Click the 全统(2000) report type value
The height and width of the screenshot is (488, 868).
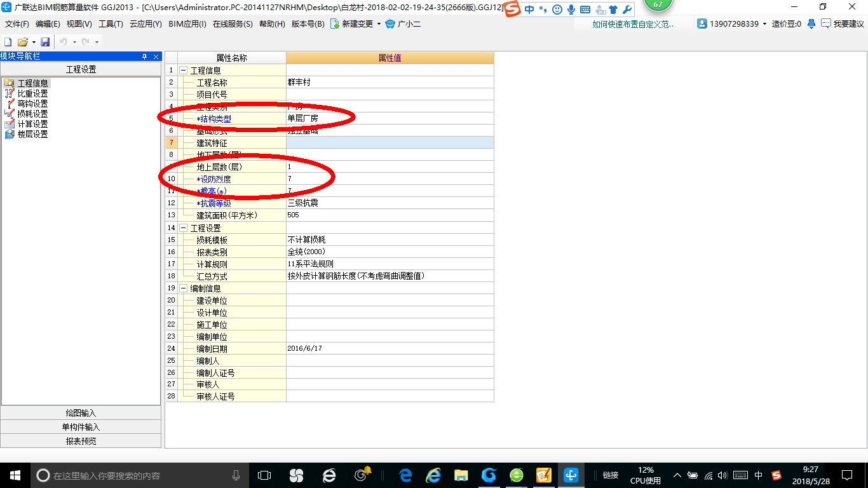pyautogui.click(x=390, y=252)
